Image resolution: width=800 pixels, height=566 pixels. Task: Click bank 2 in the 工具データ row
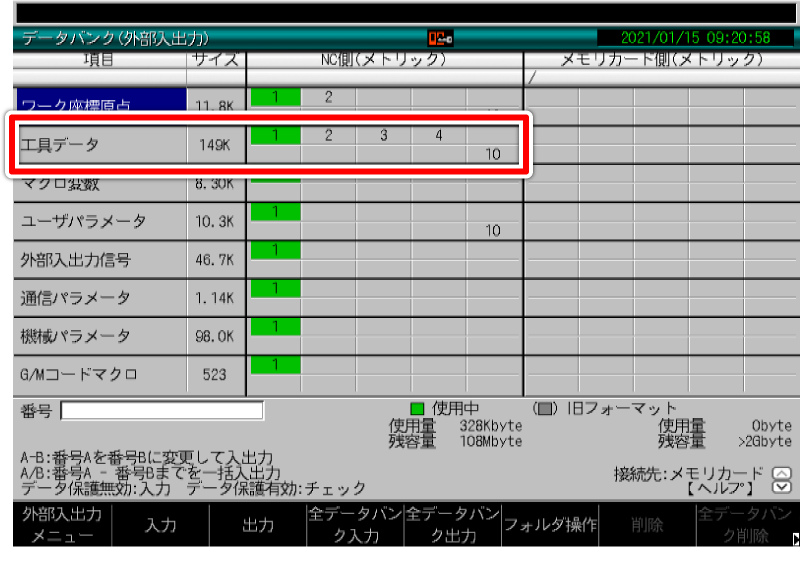click(329, 135)
